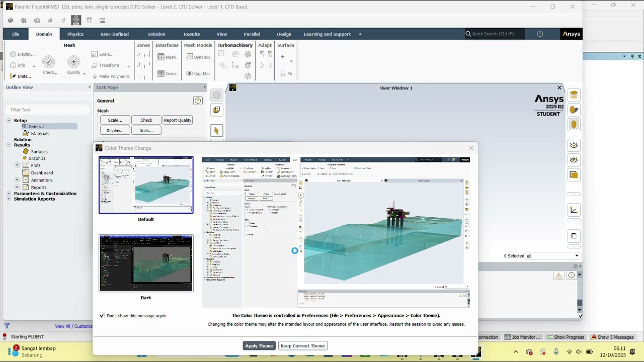Expand the Reports tree node
This screenshot has height=362, width=644.
click(17, 187)
